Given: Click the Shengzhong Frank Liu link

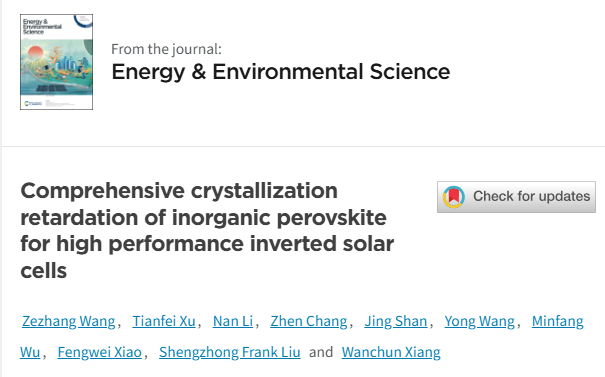Looking at the screenshot, I should click(x=230, y=352).
